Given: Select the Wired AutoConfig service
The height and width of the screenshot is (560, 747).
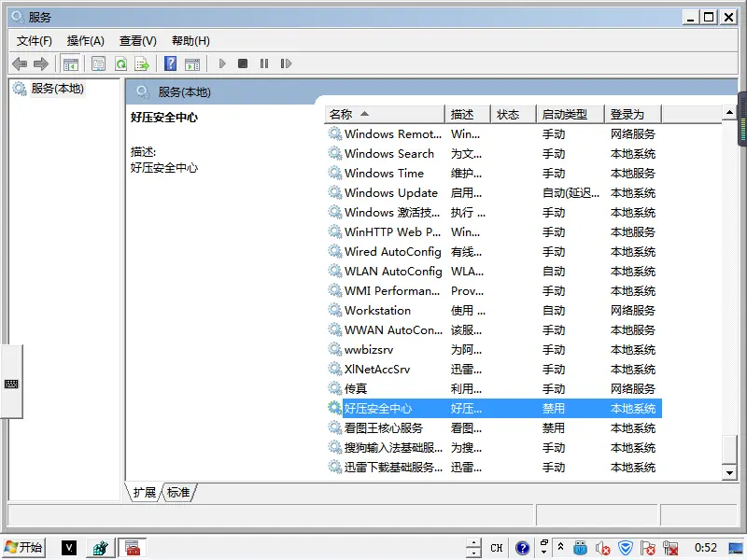Looking at the screenshot, I should point(493,252).
